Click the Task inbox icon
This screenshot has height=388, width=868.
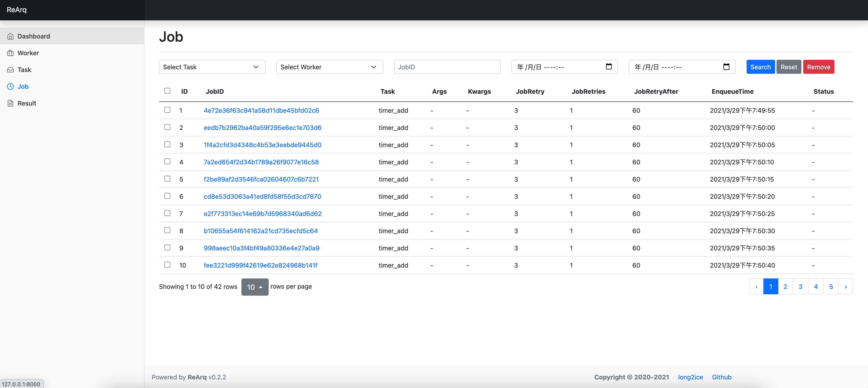click(x=10, y=70)
